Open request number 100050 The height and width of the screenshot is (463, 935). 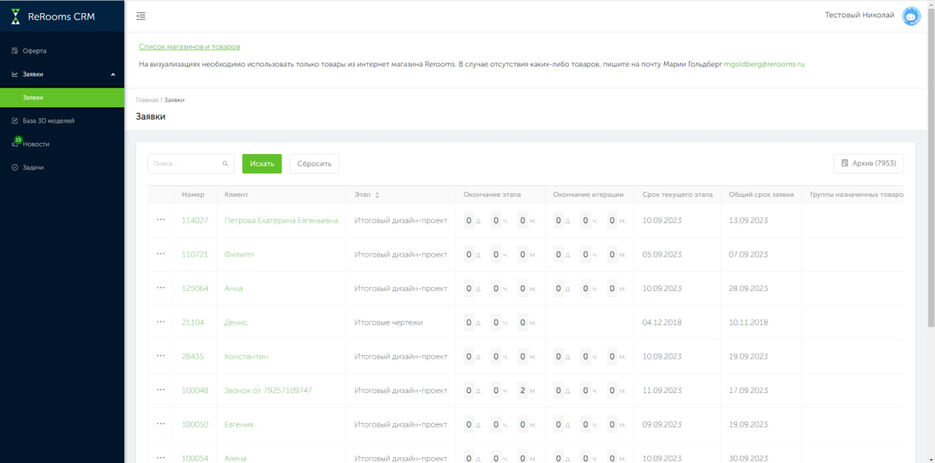(x=194, y=424)
